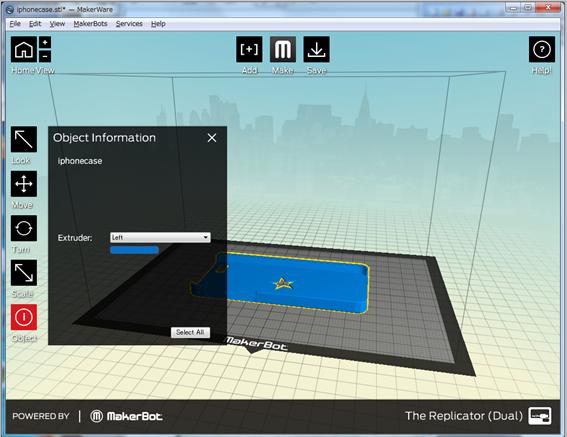
Task: Close the Object Information panel
Action: pyautogui.click(x=212, y=137)
